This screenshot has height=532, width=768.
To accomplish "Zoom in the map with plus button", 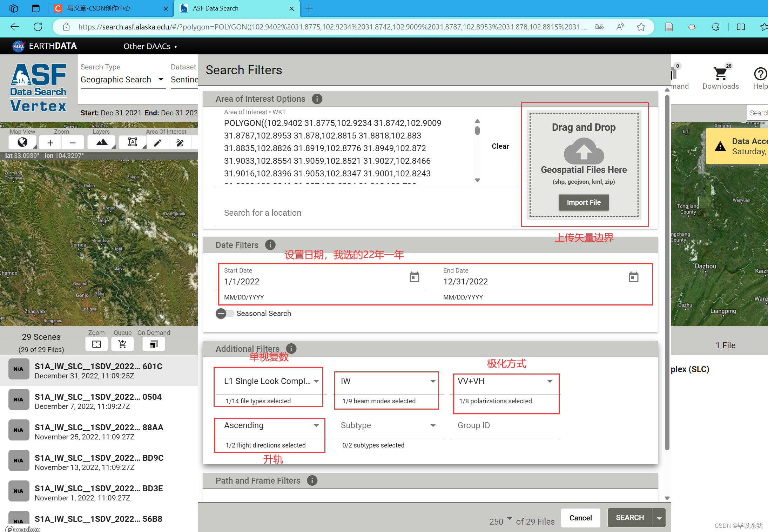I will pos(50,142).
